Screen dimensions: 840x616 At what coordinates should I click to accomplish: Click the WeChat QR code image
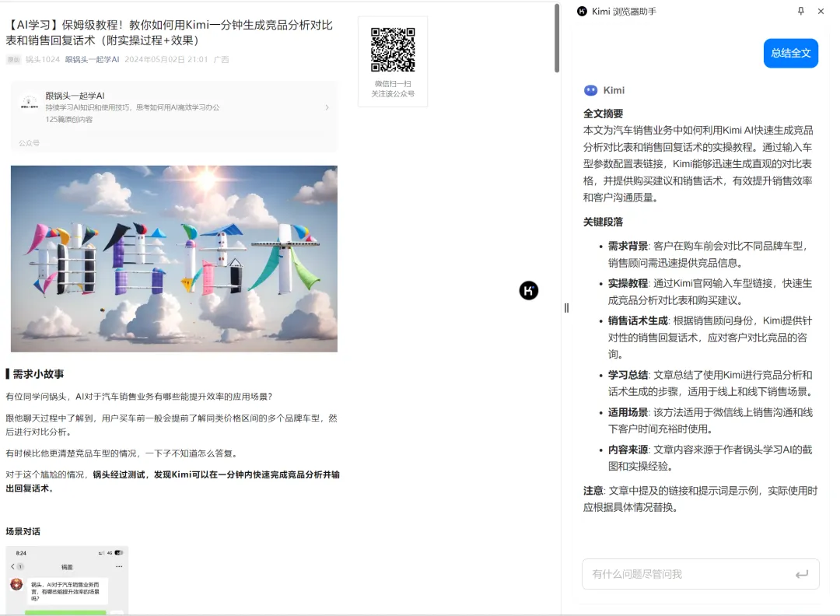point(393,50)
